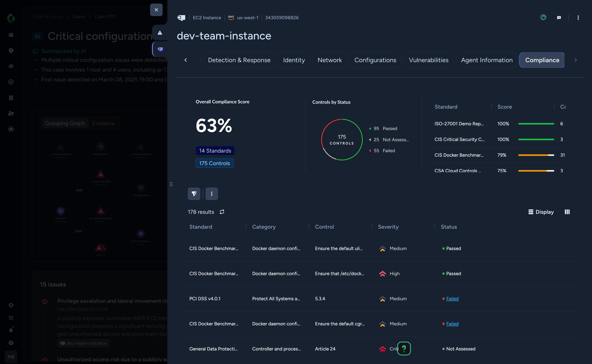This screenshot has height=364, width=592.
Task: Click the AI assistant circle icon in header
Action: [x=543, y=18]
